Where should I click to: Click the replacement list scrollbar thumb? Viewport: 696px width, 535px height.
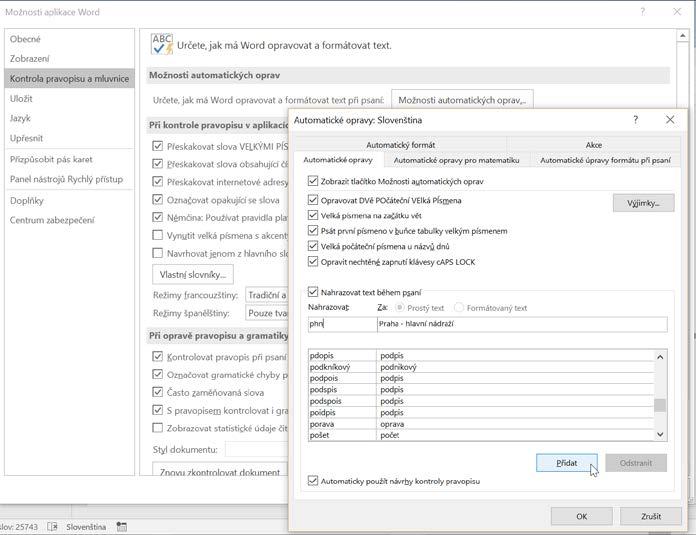click(x=660, y=405)
